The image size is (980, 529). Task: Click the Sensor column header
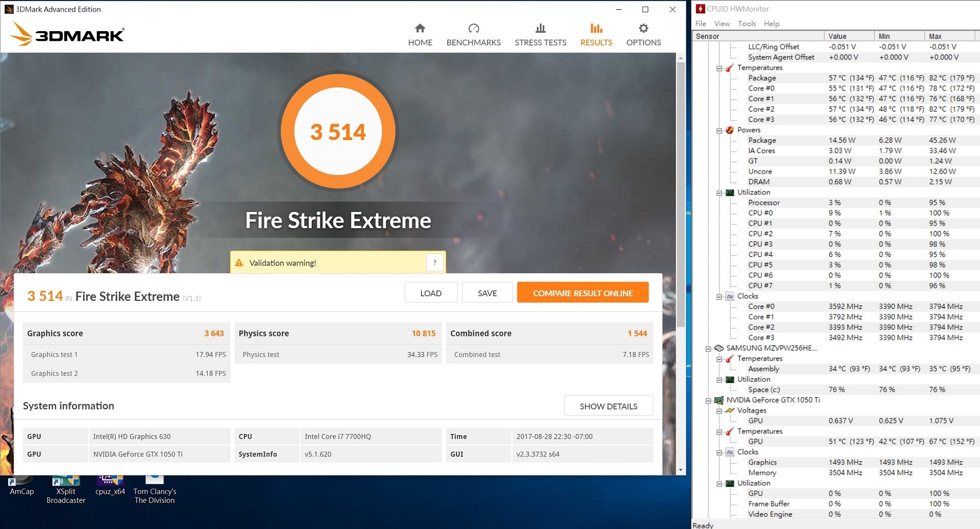click(758, 36)
